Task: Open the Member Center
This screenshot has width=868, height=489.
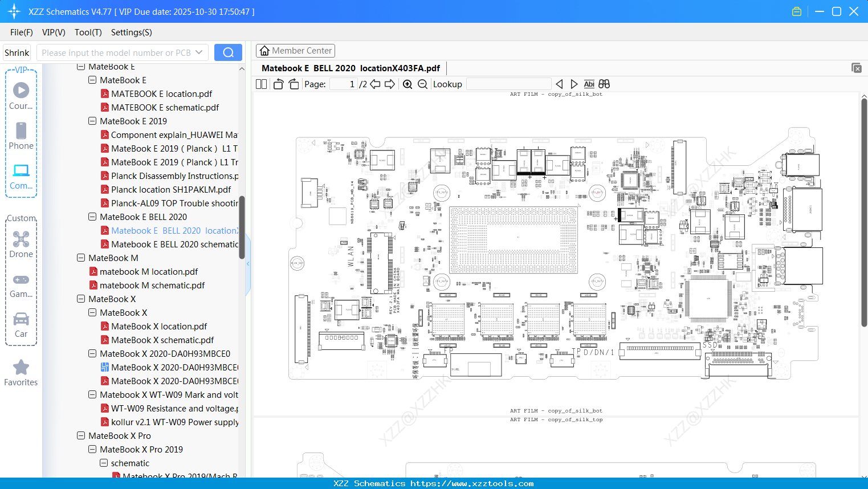Action: click(x=295, y=51)
